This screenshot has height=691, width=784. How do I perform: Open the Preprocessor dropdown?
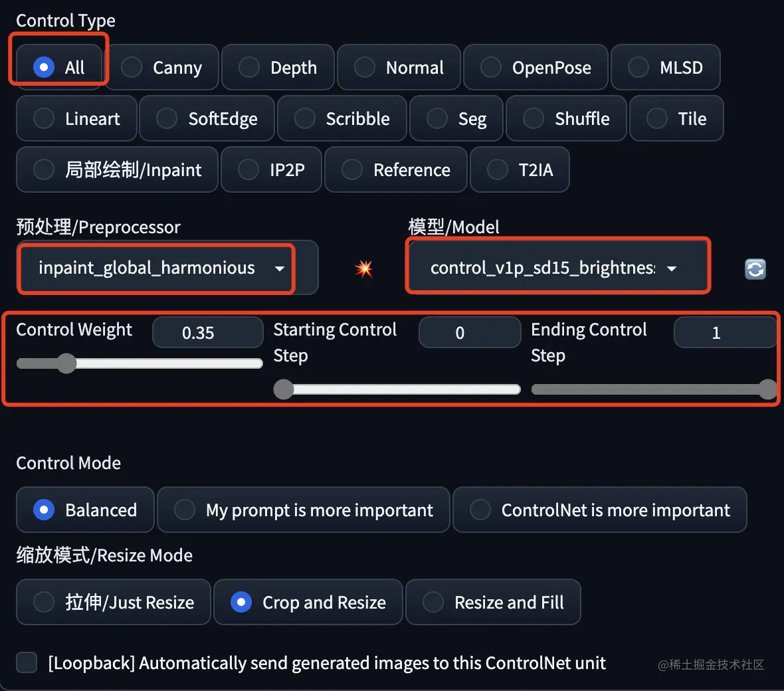click(x=156, y=268)
